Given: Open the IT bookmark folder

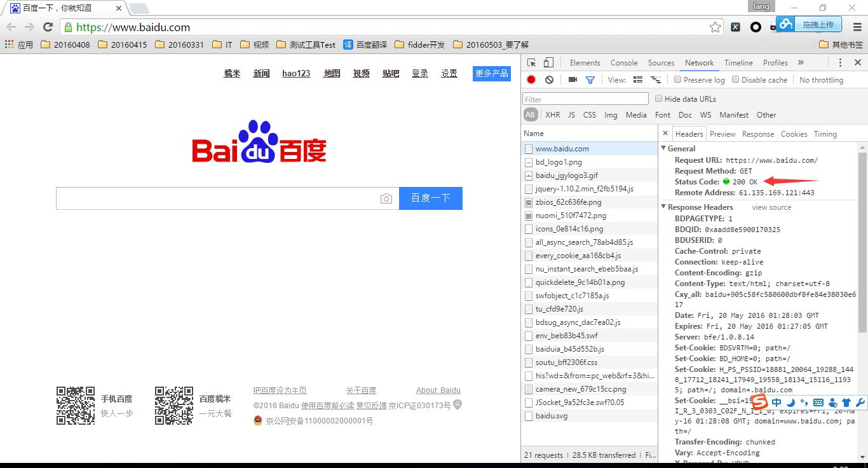Looking at the screenshot, I should click(222, 45).
